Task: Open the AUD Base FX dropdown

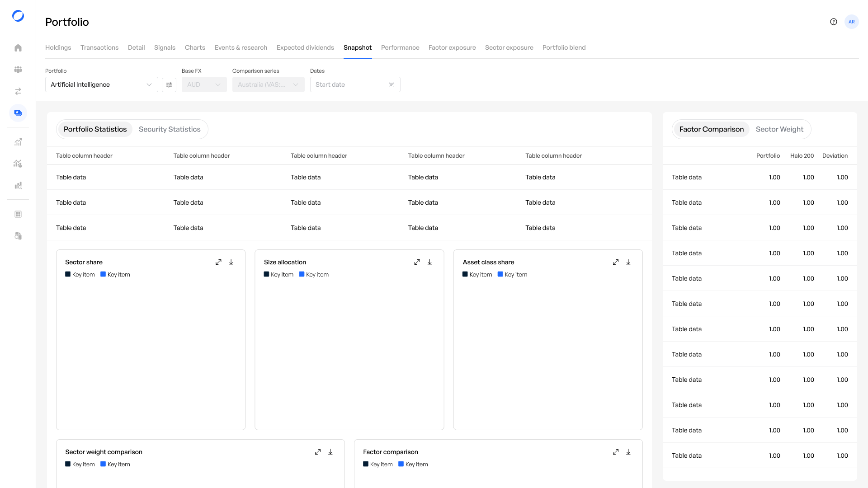Action: [x=204, y=84]
